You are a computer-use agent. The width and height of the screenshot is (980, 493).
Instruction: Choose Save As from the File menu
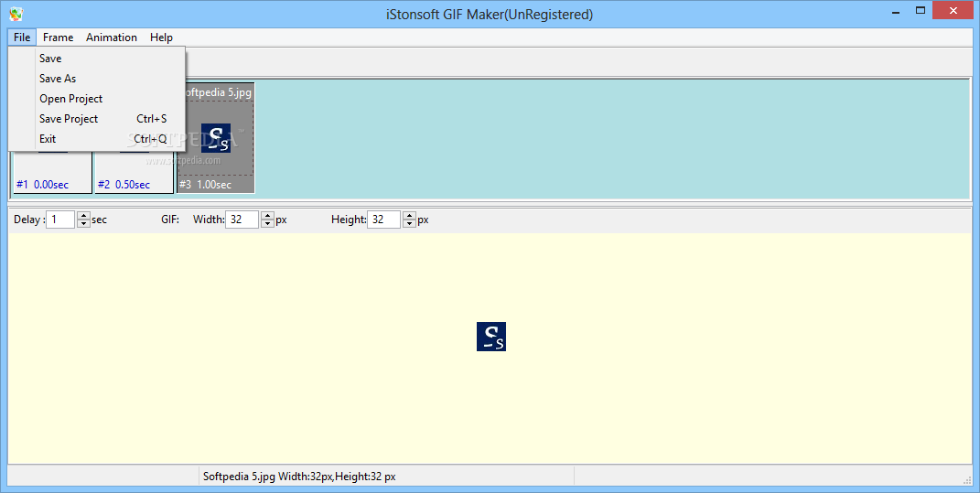point(98,78)
